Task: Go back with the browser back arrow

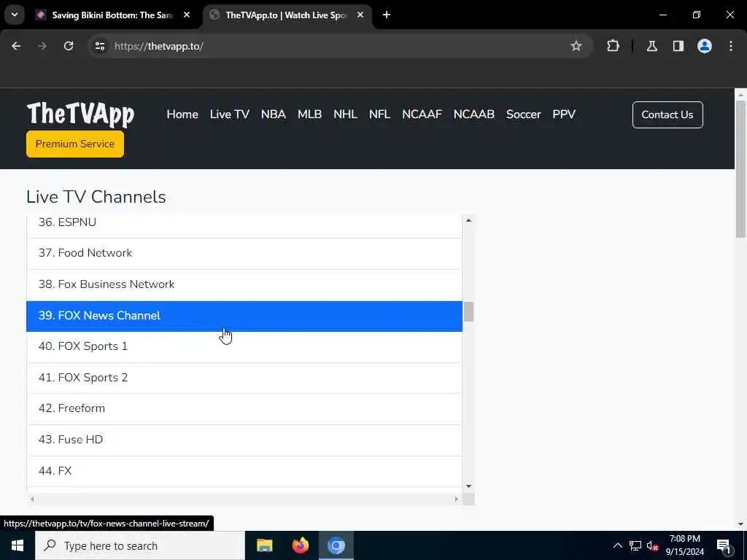Action: [x=16, y=46]
